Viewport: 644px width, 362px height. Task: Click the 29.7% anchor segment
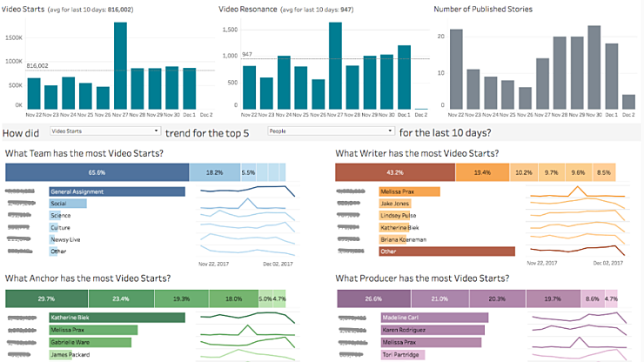46,298
